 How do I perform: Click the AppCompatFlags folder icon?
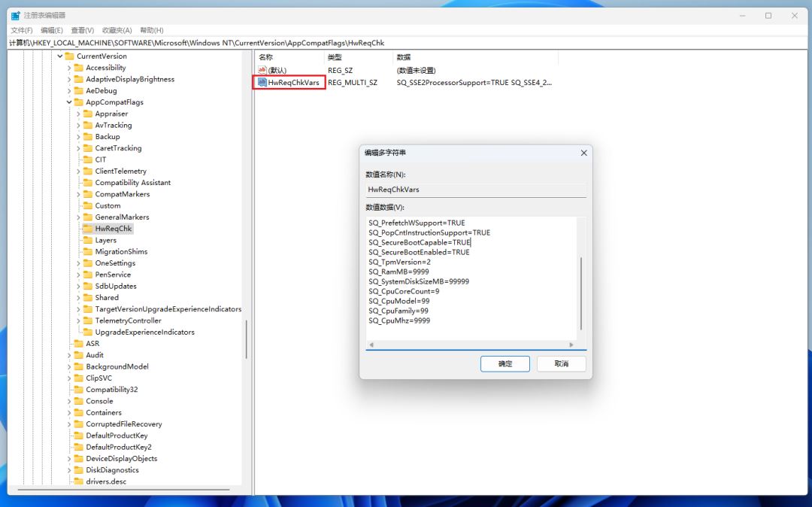click(x=78, y=102)
